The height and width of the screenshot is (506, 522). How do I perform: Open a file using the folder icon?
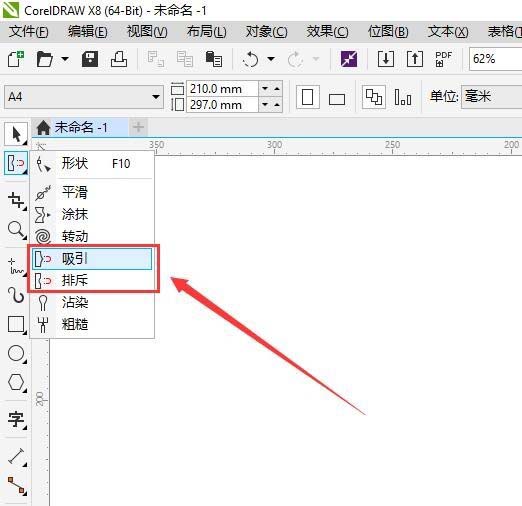[x=45, y=59]
